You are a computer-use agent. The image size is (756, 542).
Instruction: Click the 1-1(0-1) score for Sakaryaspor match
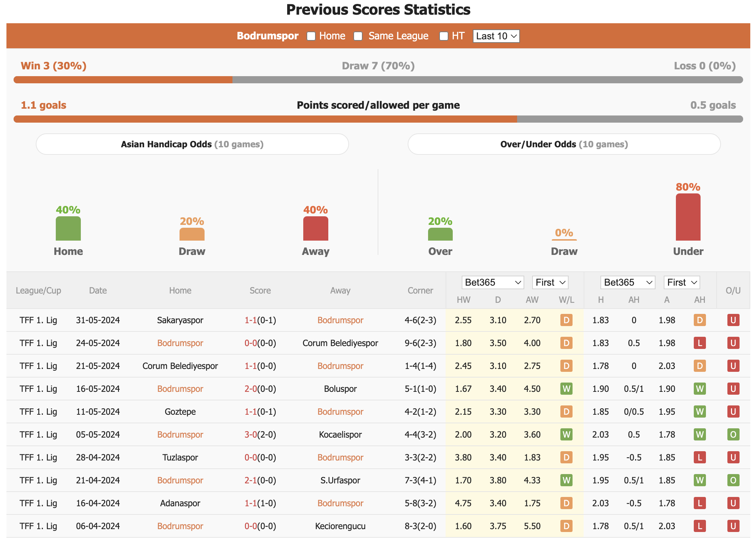click(x=260, y=320)
